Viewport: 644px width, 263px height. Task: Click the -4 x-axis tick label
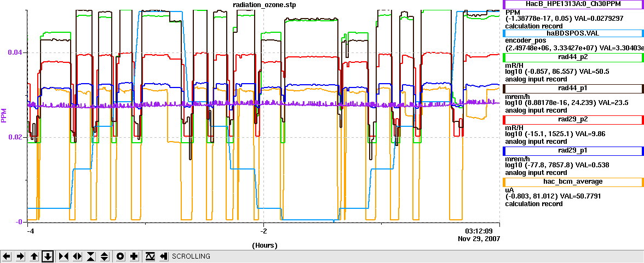(30, 231)
